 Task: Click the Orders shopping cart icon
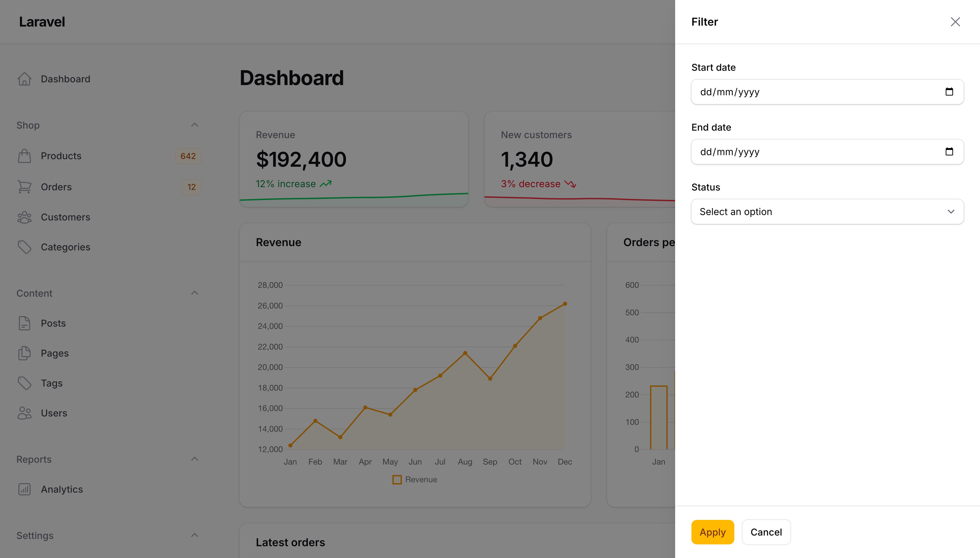[24, 187]
